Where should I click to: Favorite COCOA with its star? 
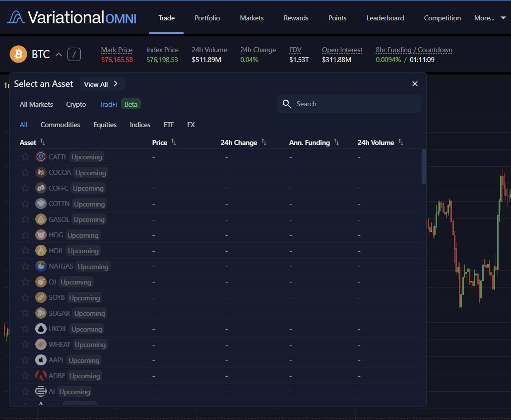25,172
